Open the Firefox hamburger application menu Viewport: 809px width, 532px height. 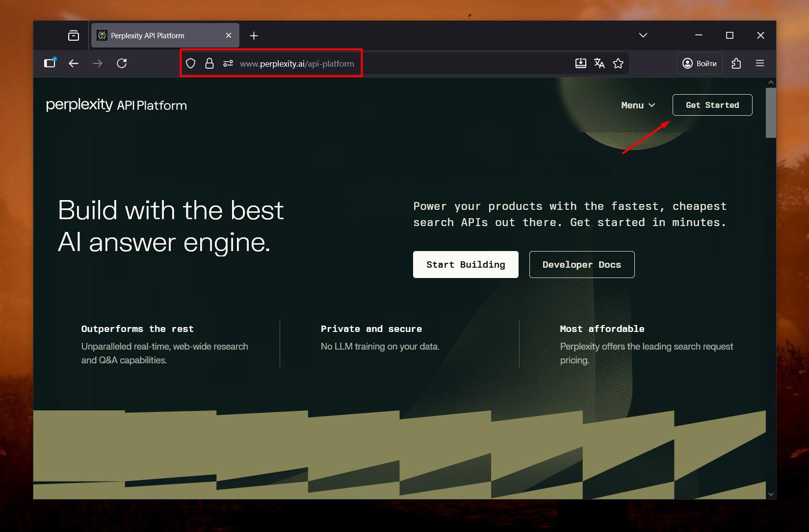click(760, 63)
